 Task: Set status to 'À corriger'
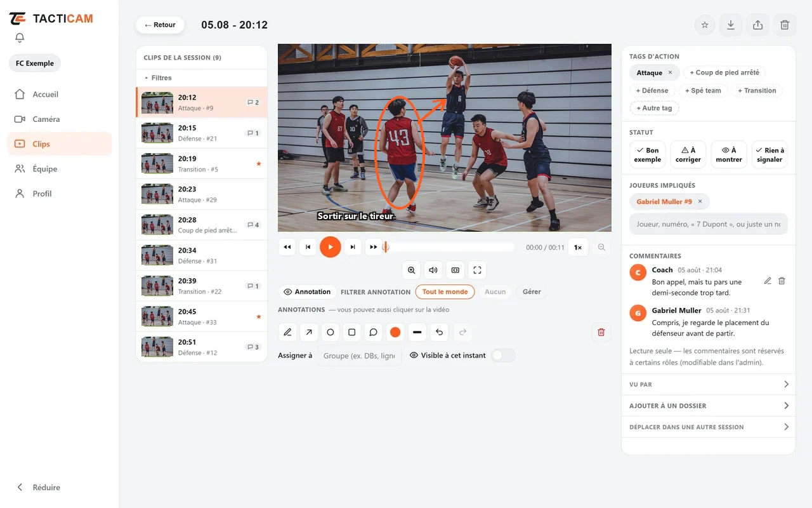[688, 155]
